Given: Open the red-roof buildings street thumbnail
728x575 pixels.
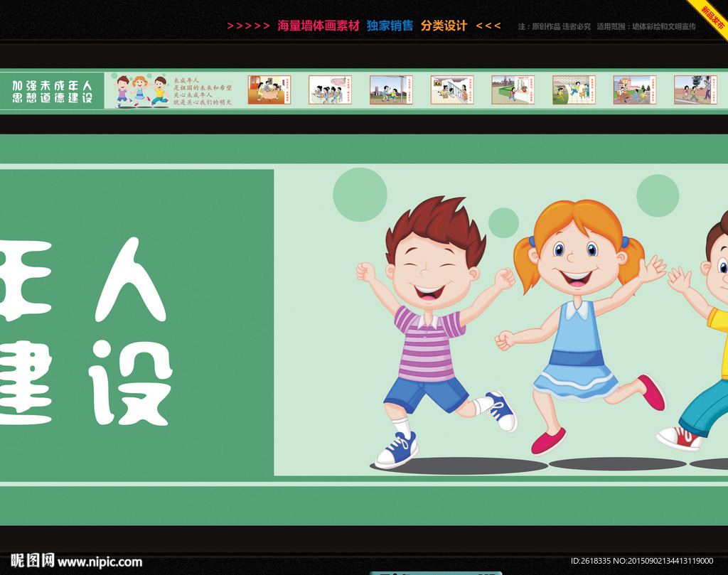Looking at the screenshot, I should [x=635, y=90].
